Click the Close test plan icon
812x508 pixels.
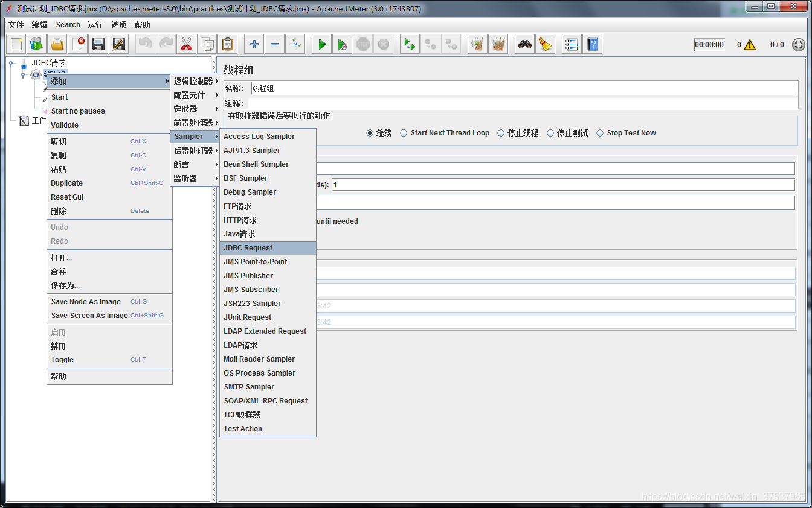pyautogui.click(x=78, y=44)
